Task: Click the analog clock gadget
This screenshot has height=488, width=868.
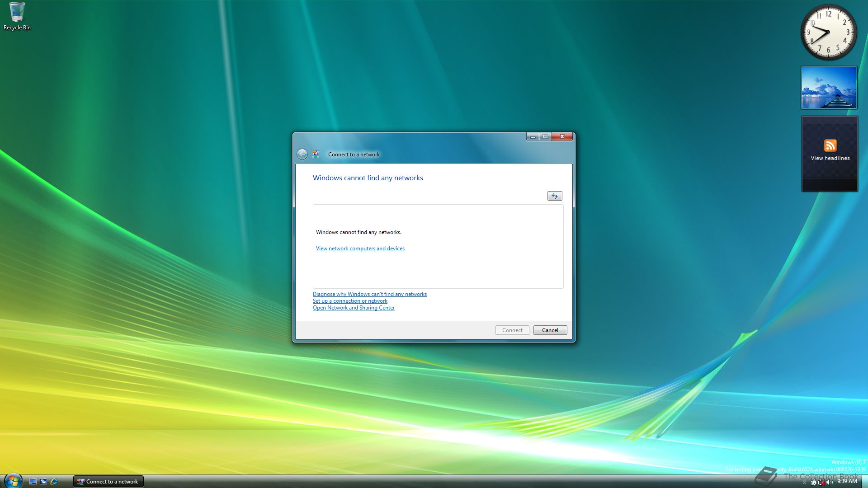Action: (829, 32)
